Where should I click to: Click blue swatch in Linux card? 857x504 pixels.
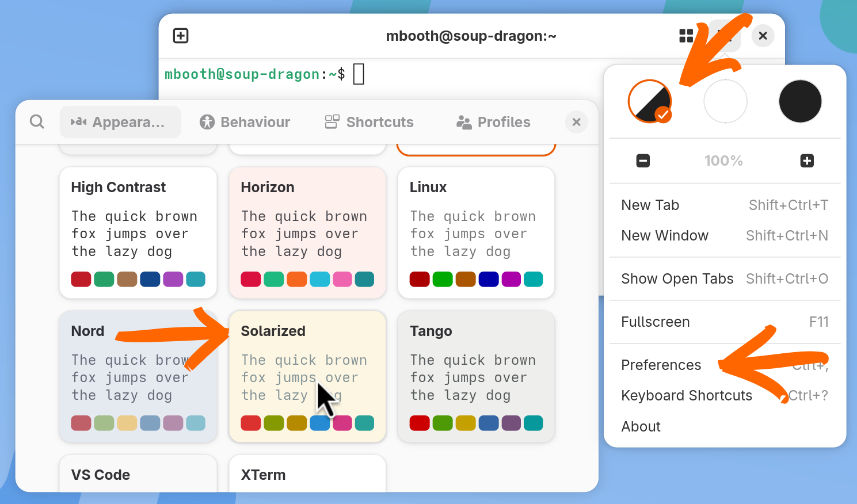click(x=489, y=279)
